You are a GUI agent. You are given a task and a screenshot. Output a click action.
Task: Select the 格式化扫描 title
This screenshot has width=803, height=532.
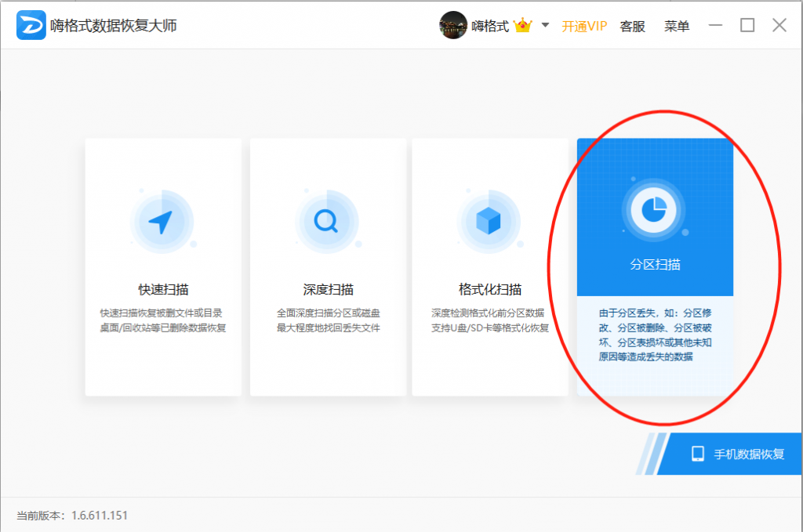click(x=490, y=290)
